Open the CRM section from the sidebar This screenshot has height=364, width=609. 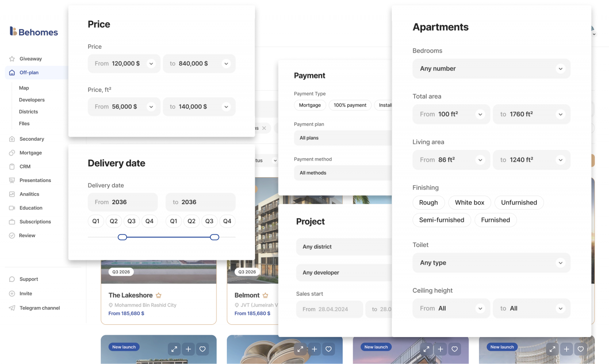point(25,167)
